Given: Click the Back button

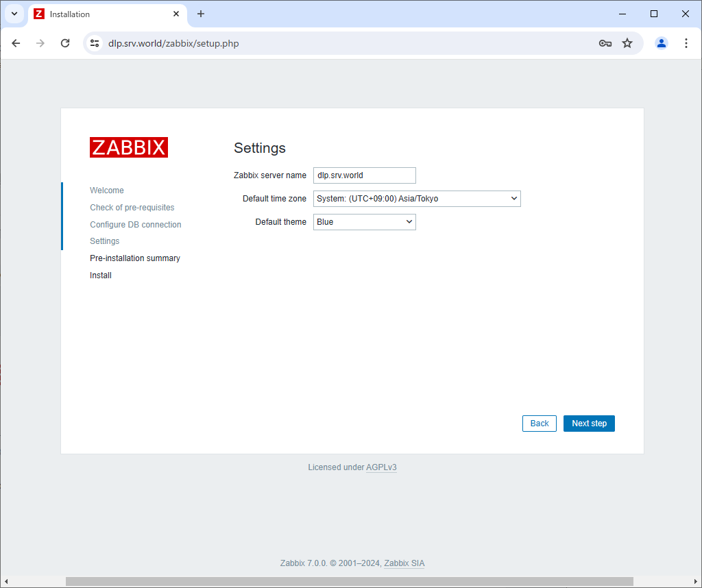Looking at the screenshot, I should click(540, 424).
